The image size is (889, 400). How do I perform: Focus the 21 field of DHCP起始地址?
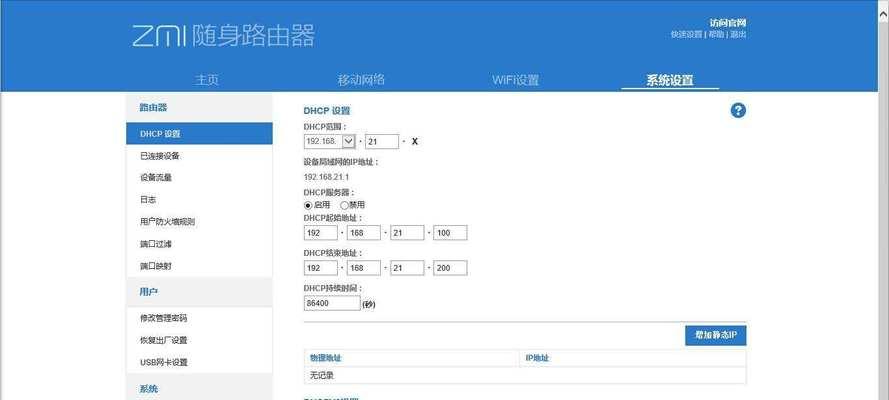click(x=407, y=233)
